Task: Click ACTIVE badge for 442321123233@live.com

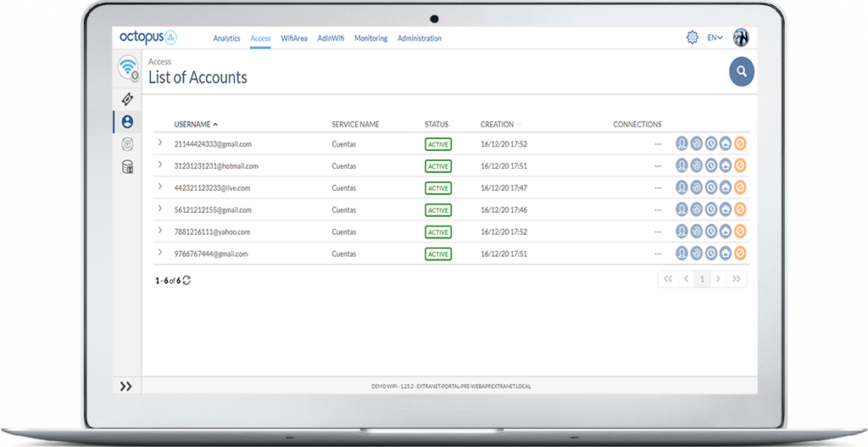Action: [438, 188]
